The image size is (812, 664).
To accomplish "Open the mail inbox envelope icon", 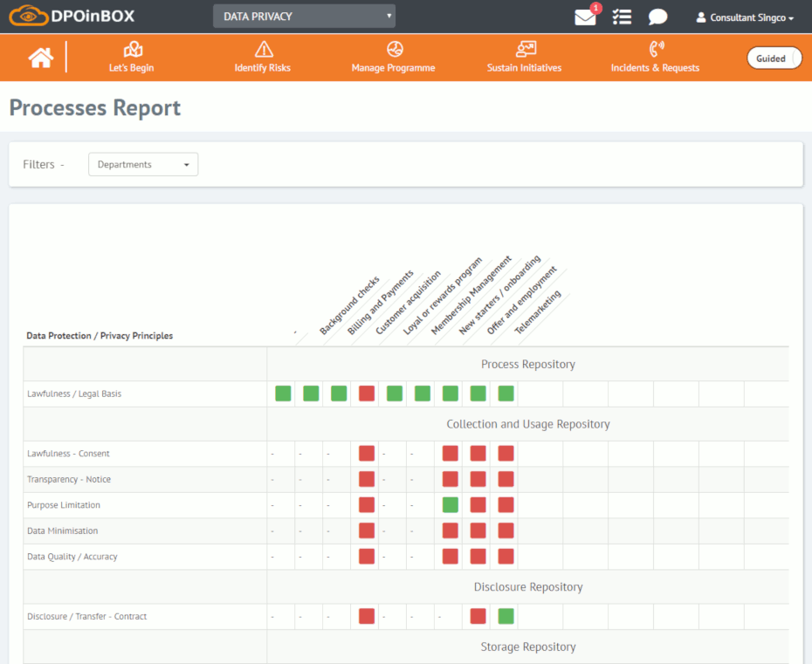I will [x=585, y=17].
